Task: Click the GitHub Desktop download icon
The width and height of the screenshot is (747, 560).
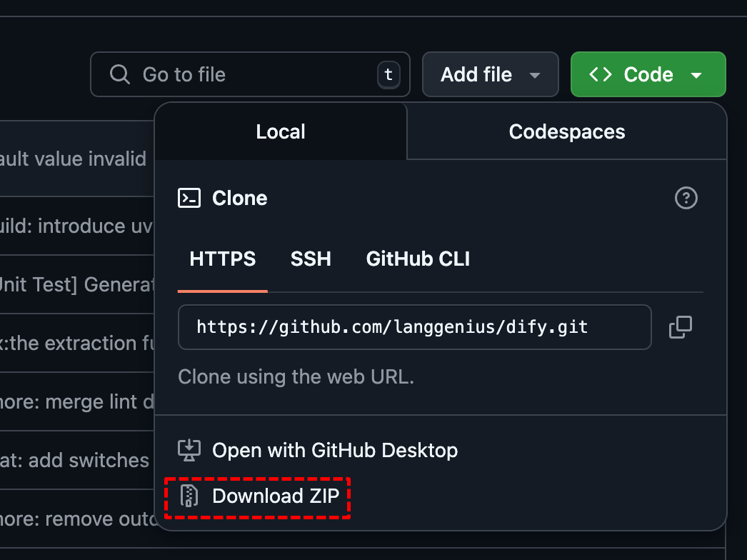Action: (x=189, y=451)
